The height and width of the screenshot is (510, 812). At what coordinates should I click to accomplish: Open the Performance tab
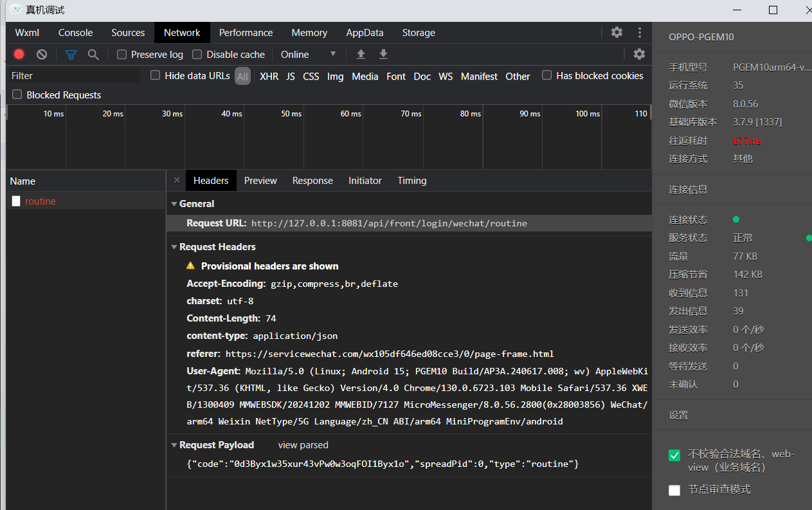coord(246,33)
